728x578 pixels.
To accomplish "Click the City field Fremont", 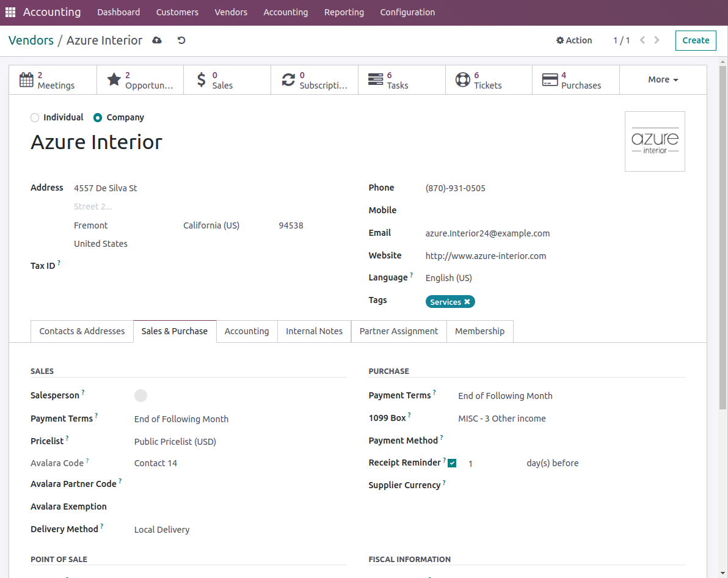I will point(90,225).
